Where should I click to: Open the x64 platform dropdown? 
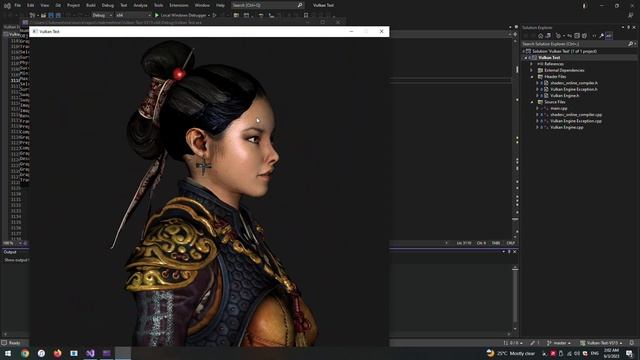click(x=133, y=15)
